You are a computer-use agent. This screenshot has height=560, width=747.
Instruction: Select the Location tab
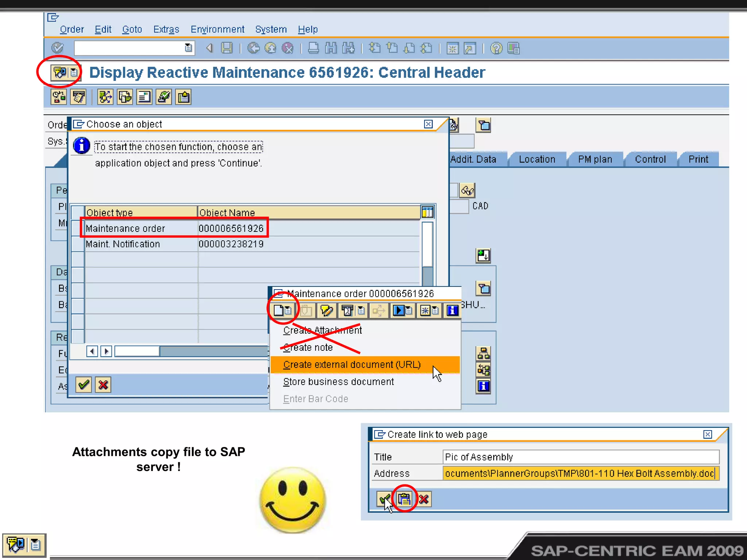tap(537, 159)
